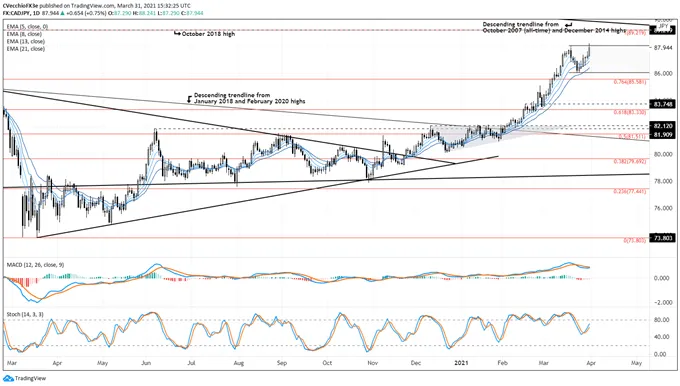Click the MACD (12, 26, close, 9) legend
The height and width of the screenshot is (386, 680).
(x=35, y=265)
